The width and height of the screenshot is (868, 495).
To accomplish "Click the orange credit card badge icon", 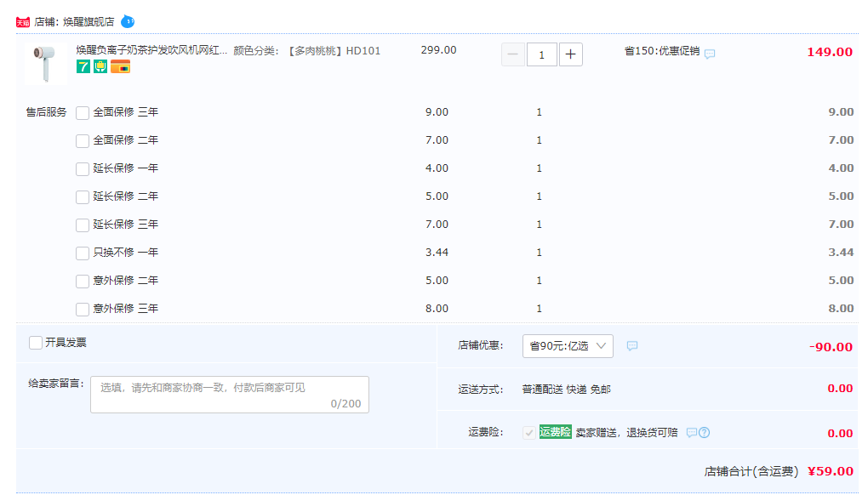I will [120, 67].
